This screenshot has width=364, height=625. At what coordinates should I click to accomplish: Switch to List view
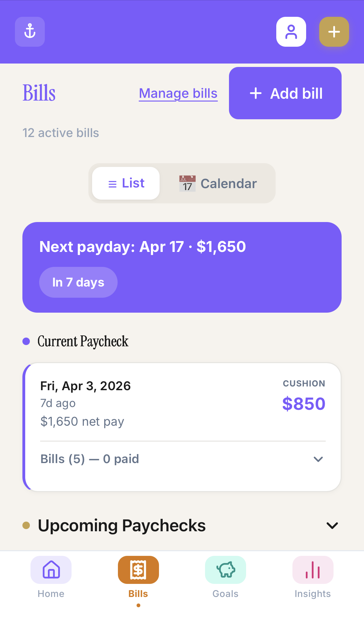coord(126,183)
